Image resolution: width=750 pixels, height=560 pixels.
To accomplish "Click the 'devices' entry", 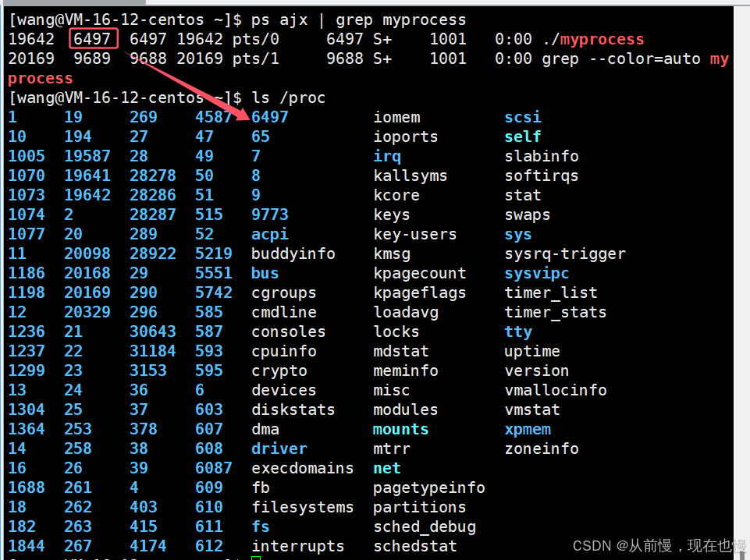I will click(x=283, y=391).
